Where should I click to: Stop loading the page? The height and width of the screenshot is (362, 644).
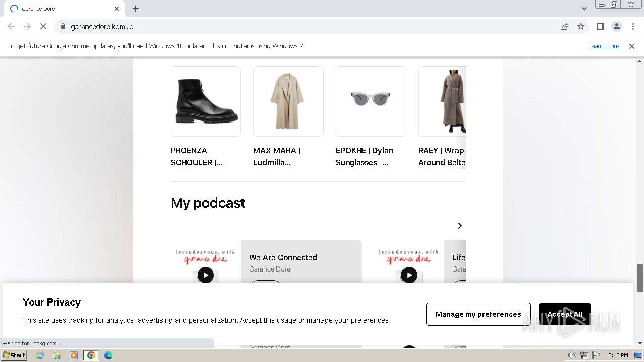coord(43,26)
